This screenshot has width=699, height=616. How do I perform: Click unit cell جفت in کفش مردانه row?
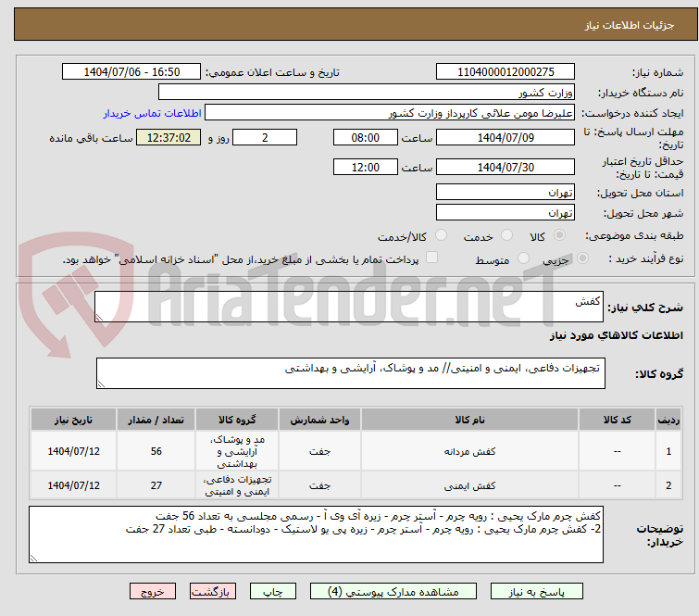click(x=319, y=451)
